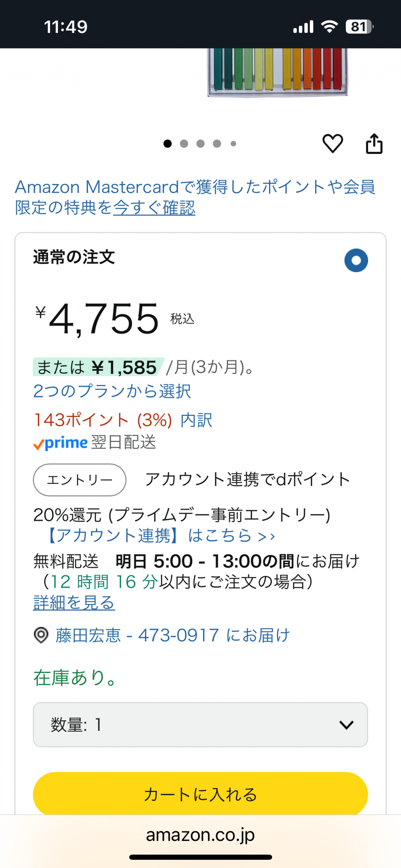Open the share icon
This screenshot has height=868, width=401.
374,143
